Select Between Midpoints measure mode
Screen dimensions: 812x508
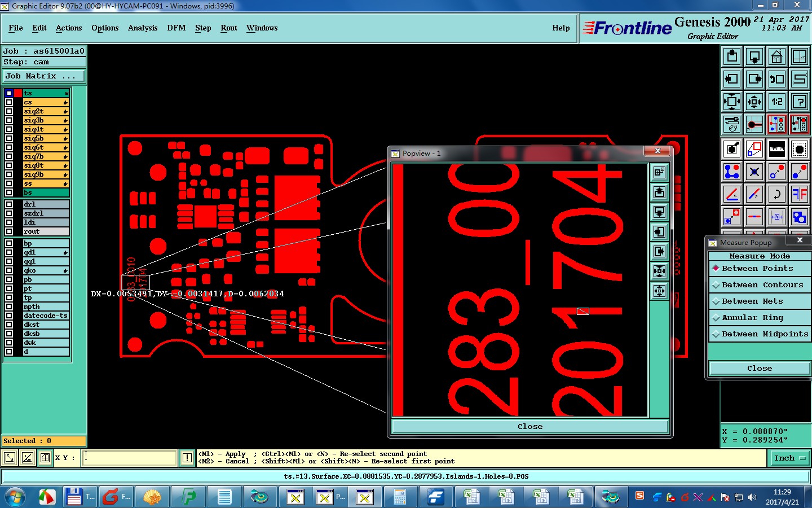pyautogui.click(x=760, y=334)
